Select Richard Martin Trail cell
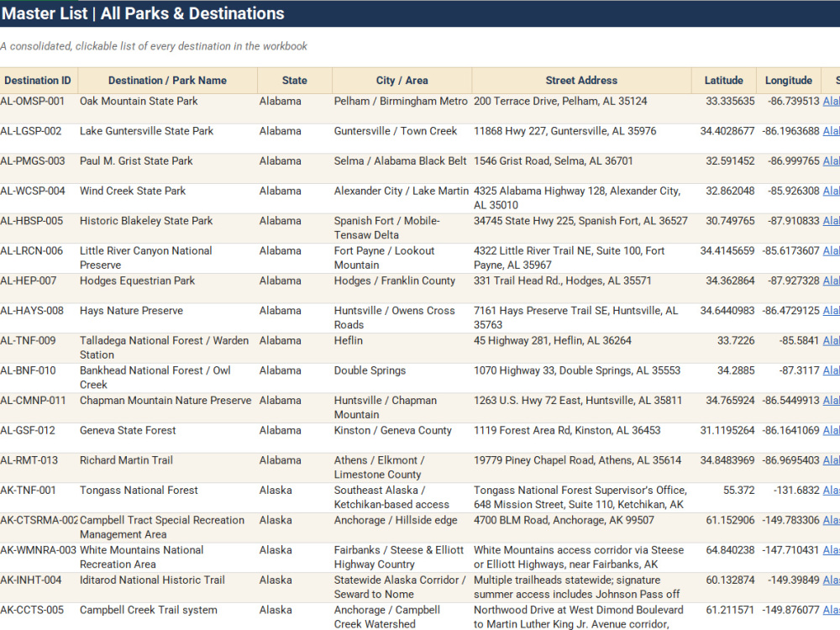This screenshot has height=630, width=840. 168,469
